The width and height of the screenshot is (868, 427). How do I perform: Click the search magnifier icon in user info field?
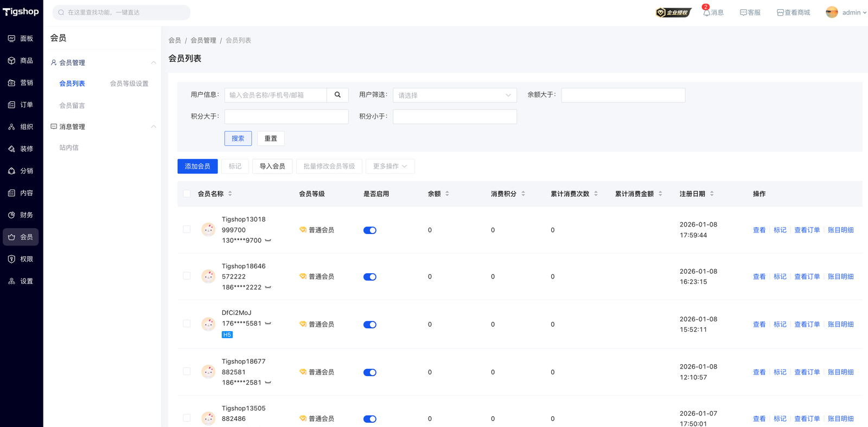tap(337, 95)
